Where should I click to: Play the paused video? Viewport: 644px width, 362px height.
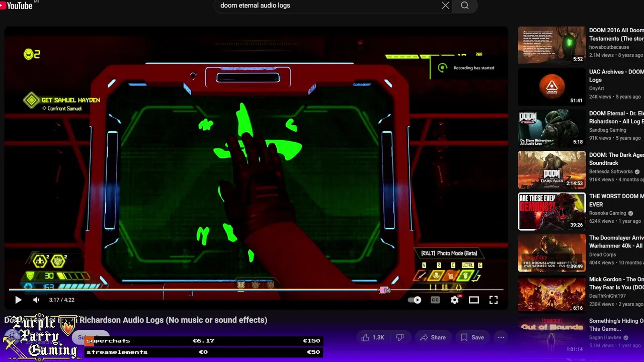pyautogui.click(x=18, y=300)
